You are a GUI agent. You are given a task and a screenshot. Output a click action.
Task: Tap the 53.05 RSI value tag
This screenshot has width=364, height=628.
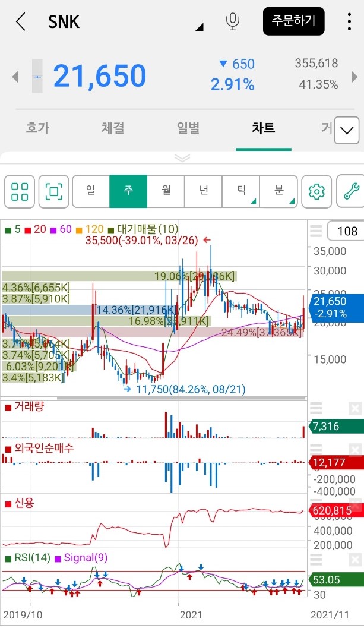(x=335, y=579)
